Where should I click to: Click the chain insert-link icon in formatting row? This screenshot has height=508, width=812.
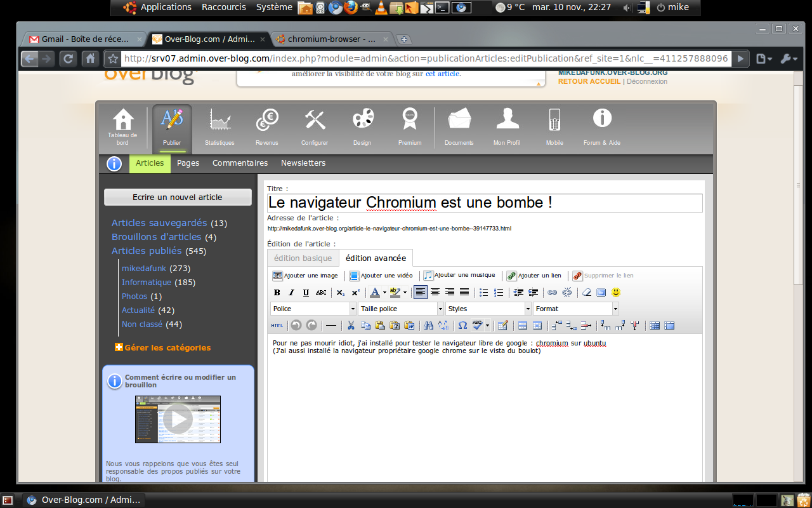[x=553, y=293]
